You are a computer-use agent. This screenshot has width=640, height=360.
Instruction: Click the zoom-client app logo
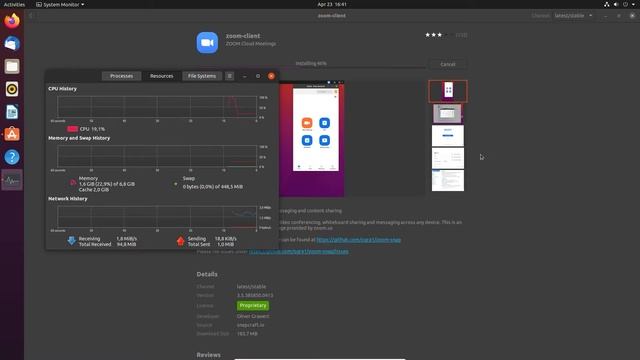click(x=207, y=42)
